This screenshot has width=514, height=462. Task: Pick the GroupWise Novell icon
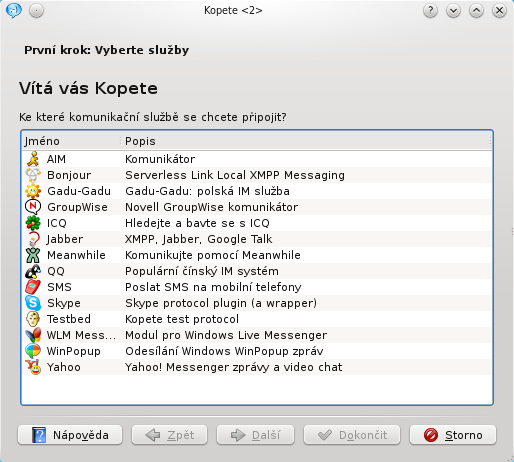point(33,207)
